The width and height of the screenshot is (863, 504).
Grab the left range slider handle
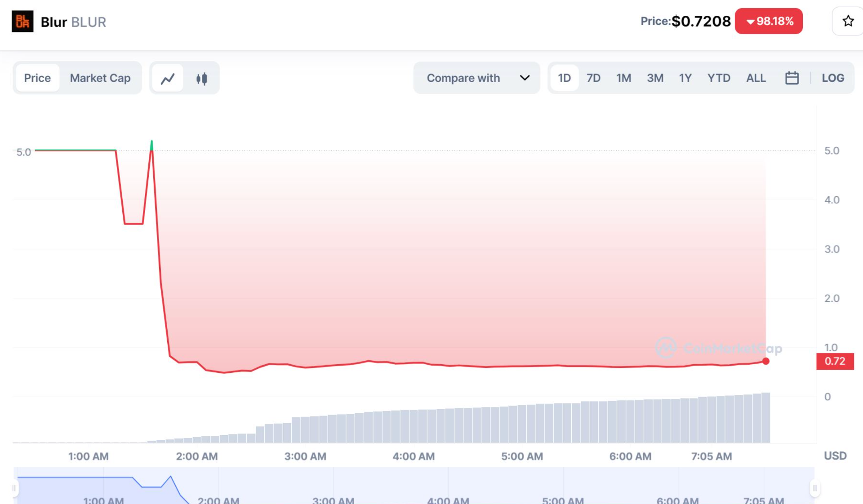pos(14,488)
